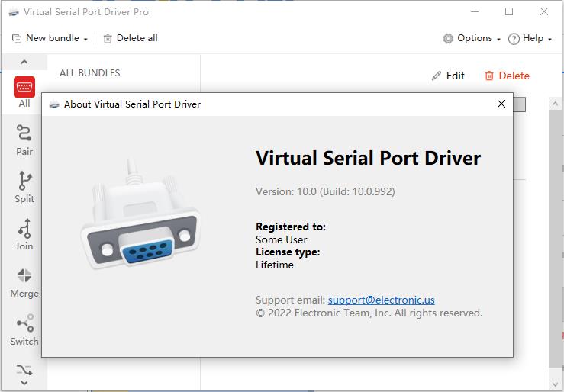Select the Join bundle icon
Screen dimensions: 564x392
24,228
